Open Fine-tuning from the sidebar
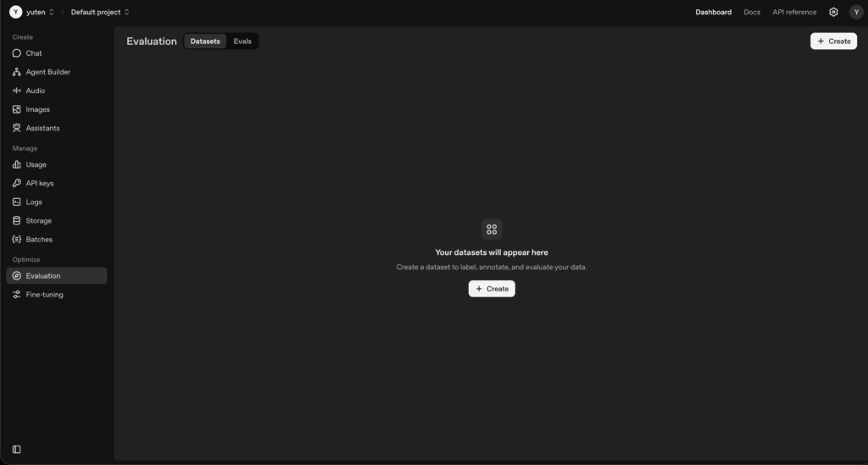Viewport: 868px width, 465px height. [44, 295]
